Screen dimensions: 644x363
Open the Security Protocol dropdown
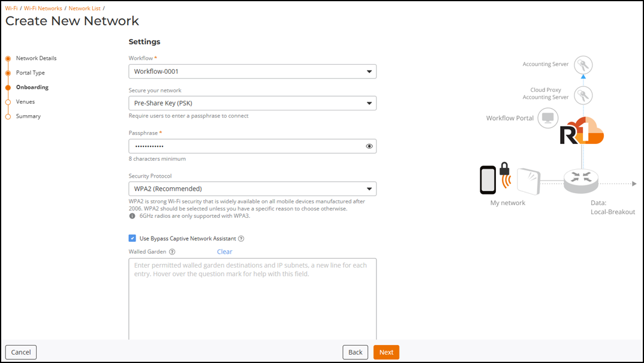[252, 189]
